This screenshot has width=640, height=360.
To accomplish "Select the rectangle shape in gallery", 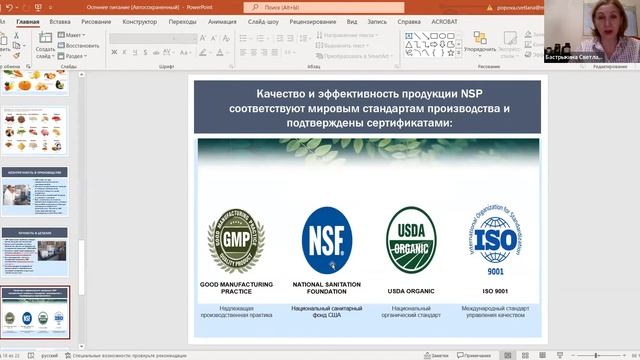I will 434,36.
